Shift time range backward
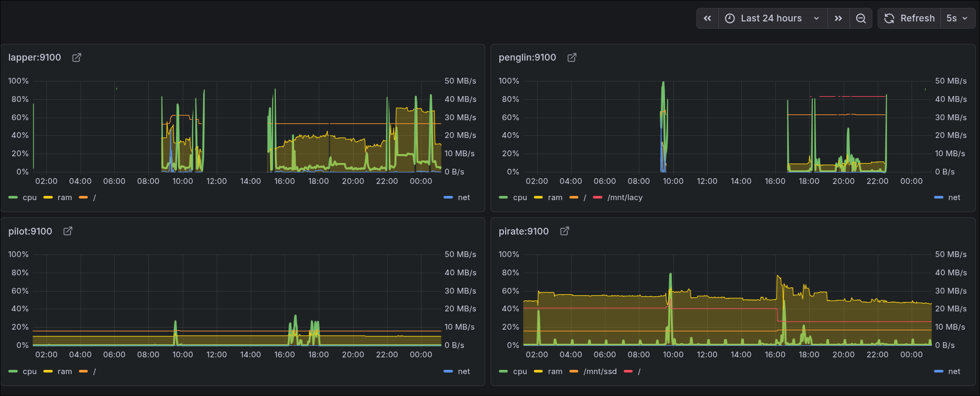Screen dimensions: 980x396 point(707,18)
